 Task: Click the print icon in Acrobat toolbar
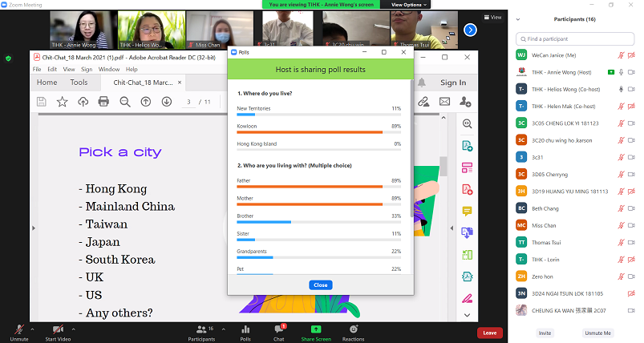tap(103, 101)
